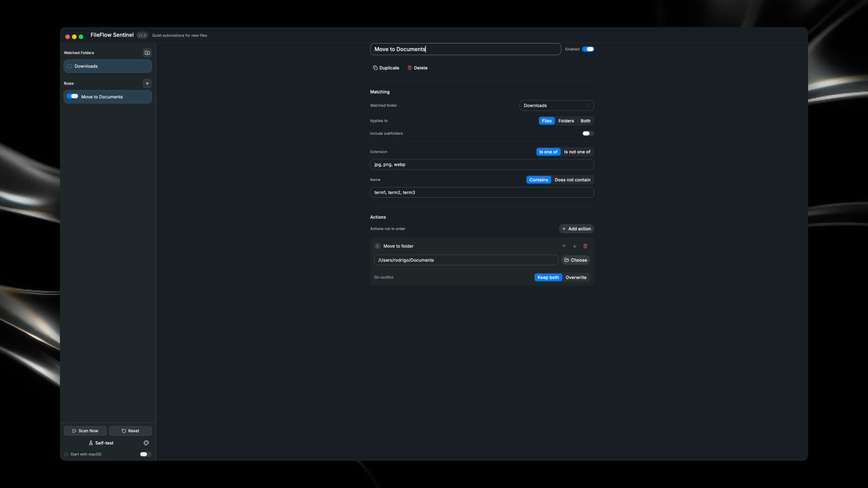This screenshot has height=488, width=868.
Task: Delete the current rule
Action: coord(417,68)
